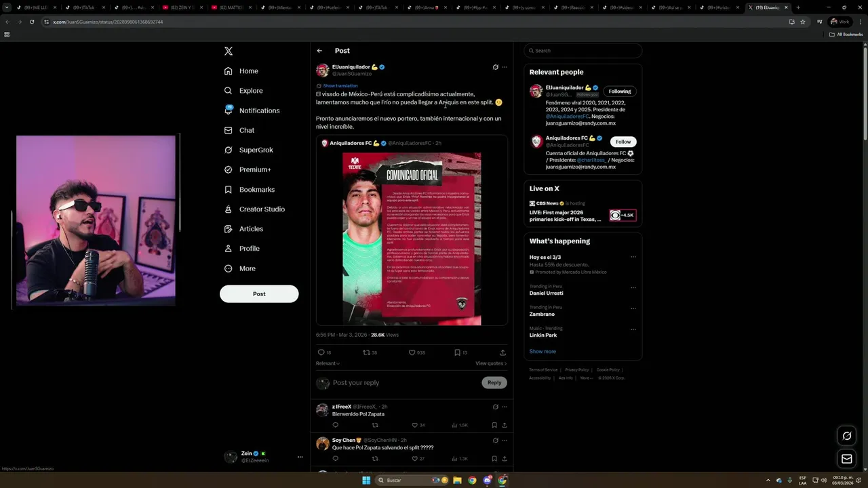Repost the Soy Chen reply
The image size is (868, 488).
point(375,459)
